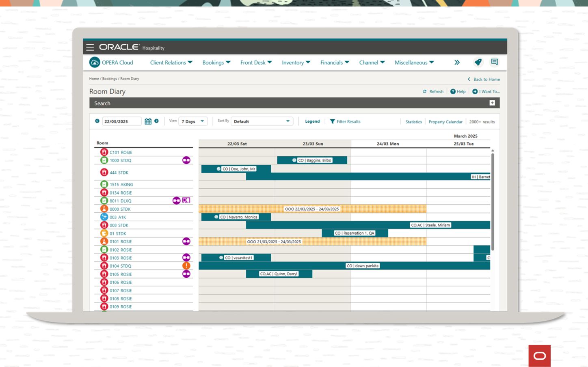Open the Front Desk menu
The image size is (588, 367).
[x=256, y=63]
